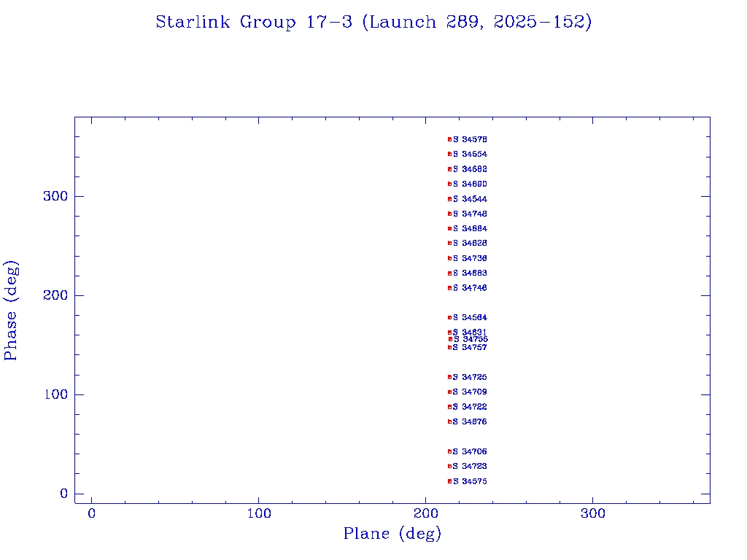
Task: Select the red marker for S 34757
Action: [x=450, y=348]
